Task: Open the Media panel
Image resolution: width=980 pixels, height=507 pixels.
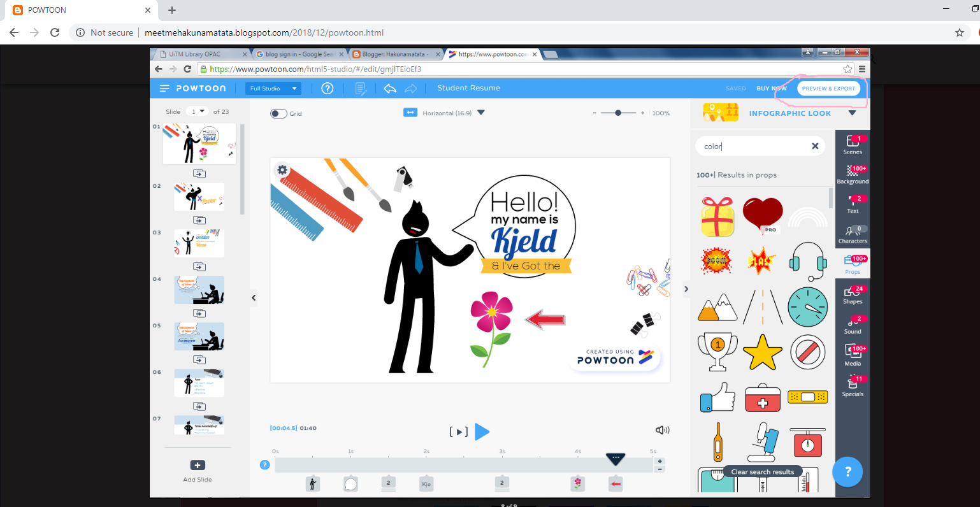Action: pos(853,355)
